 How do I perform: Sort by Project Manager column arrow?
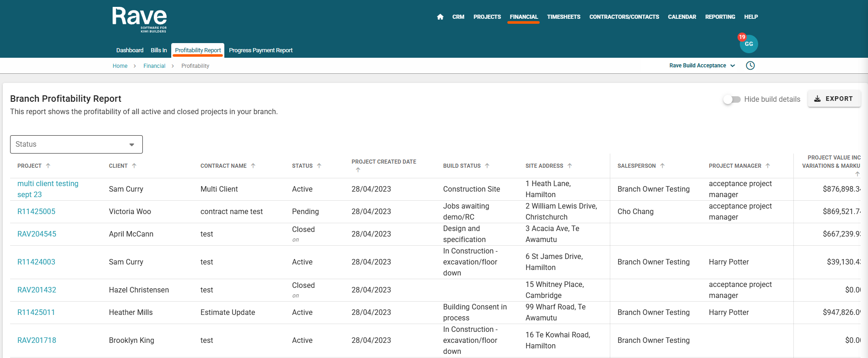pos(768,166)
